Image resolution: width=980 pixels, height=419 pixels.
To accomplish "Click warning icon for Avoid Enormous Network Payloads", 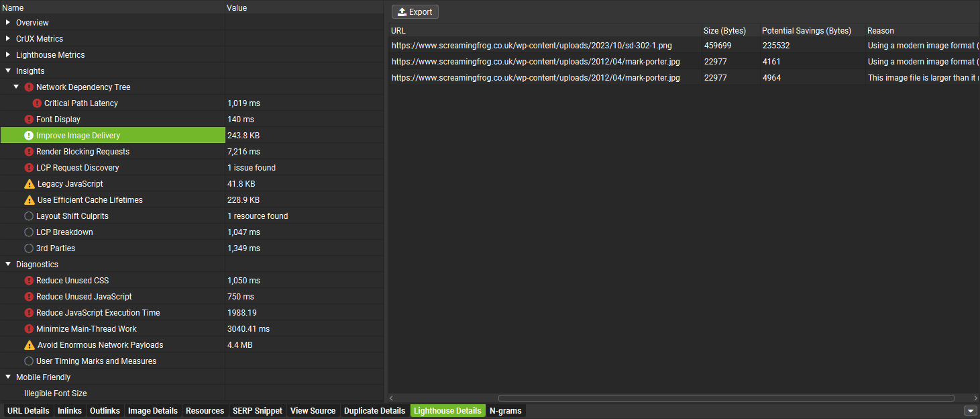I will [29, 345].
